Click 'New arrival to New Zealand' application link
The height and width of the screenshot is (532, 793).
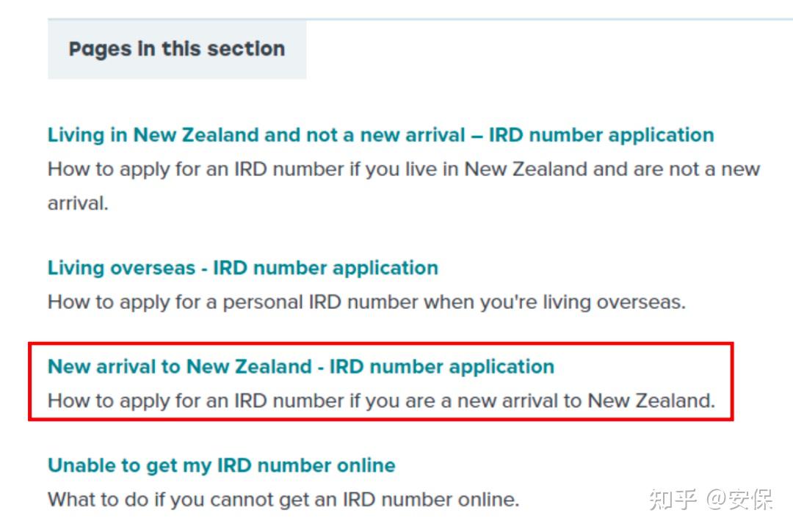click(300, 366)
